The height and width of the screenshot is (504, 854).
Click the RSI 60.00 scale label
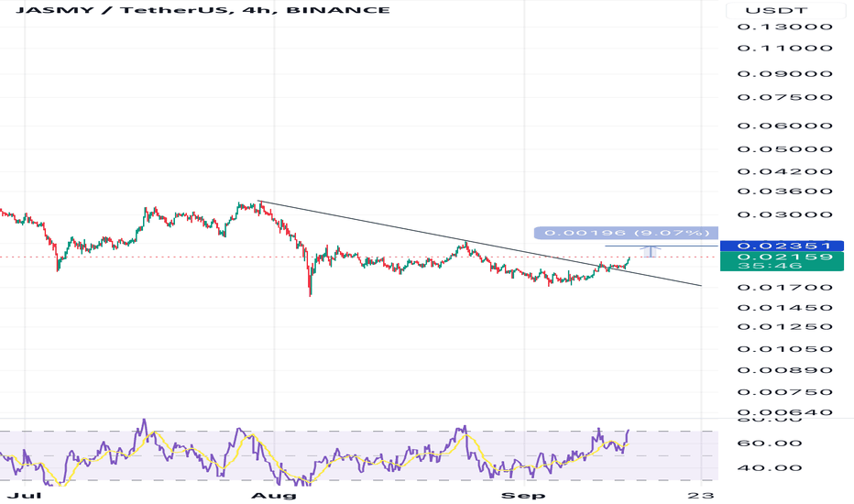point(770,444)
